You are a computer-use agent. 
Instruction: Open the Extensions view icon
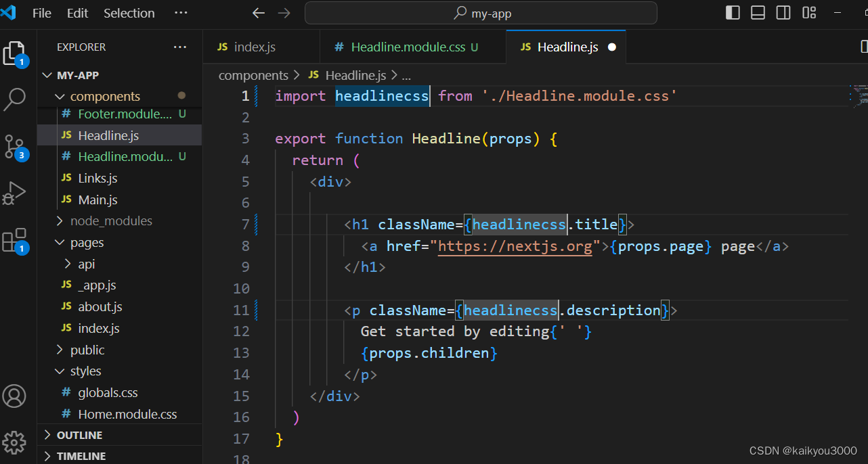(x=15, y=240)
